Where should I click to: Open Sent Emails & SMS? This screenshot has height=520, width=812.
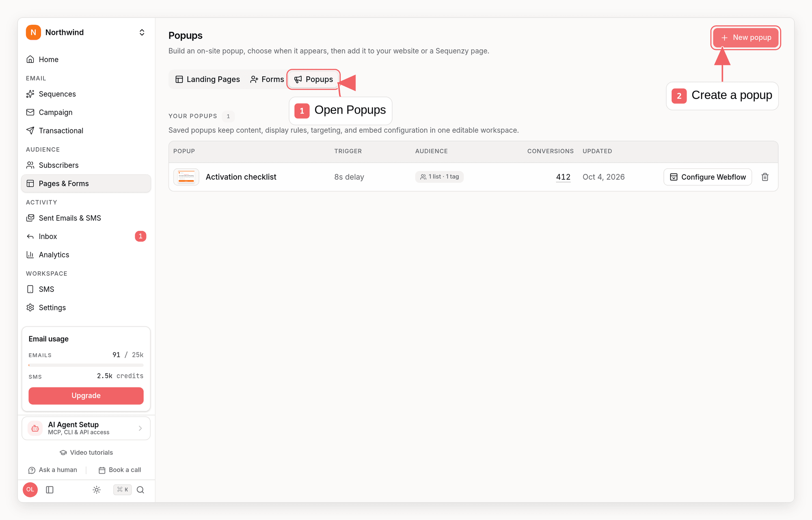pos(86,218)
